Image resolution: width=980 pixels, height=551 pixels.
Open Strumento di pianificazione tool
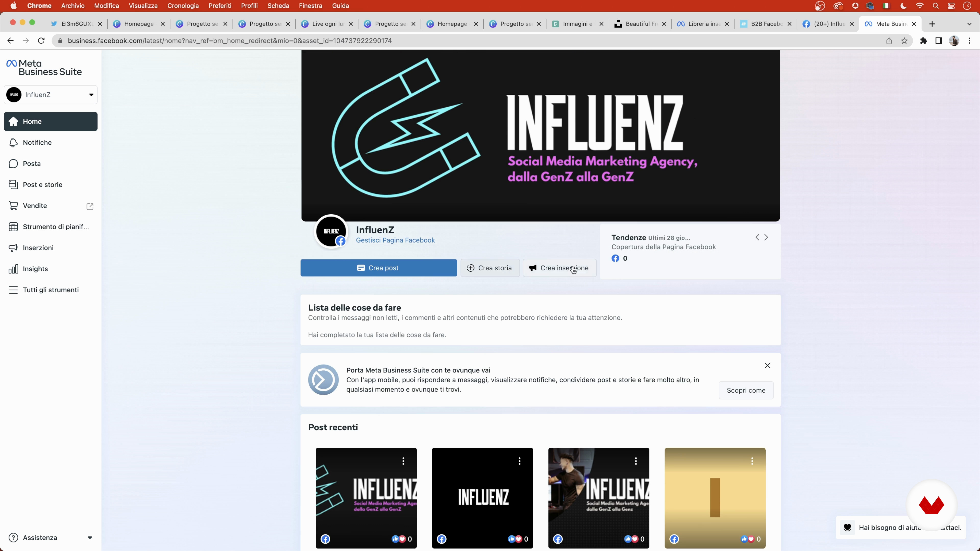point(51,227)
